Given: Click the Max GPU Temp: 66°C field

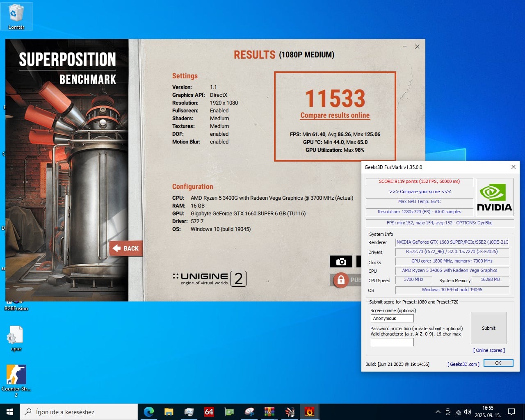Looking at the screenshot, I should [x=419, y=201].
